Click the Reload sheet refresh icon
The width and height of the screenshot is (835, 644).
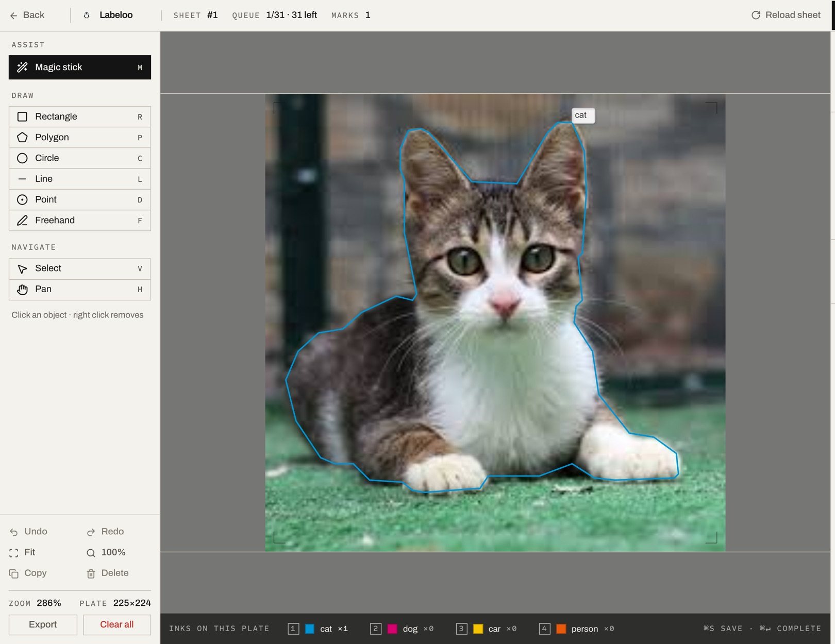pos(756,15)
